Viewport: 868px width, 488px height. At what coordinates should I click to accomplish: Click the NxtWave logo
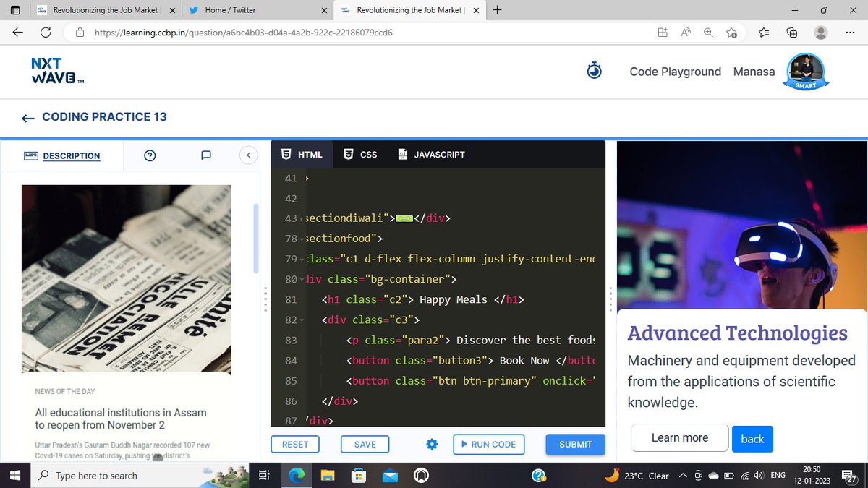[x=58, y=71]
